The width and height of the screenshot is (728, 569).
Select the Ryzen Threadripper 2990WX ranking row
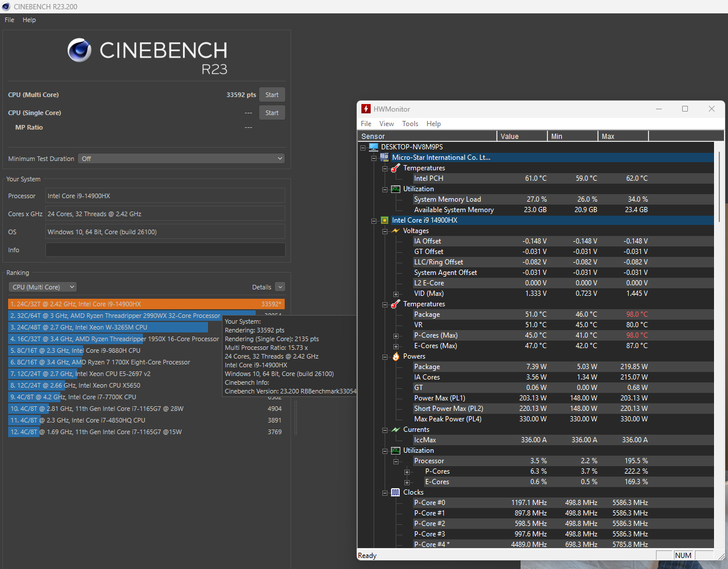[x=146, y=316]
